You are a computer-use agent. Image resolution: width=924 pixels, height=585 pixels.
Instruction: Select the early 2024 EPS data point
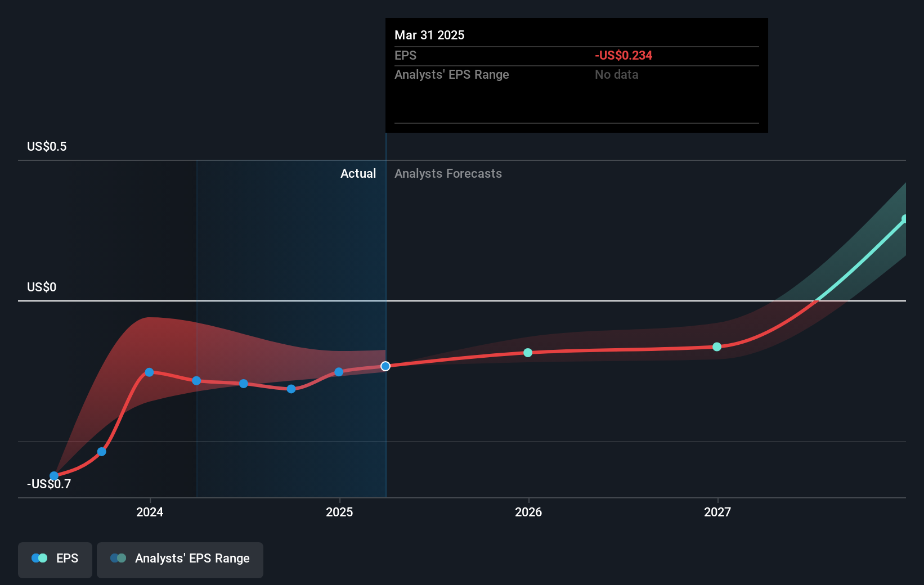coord(149,372)
